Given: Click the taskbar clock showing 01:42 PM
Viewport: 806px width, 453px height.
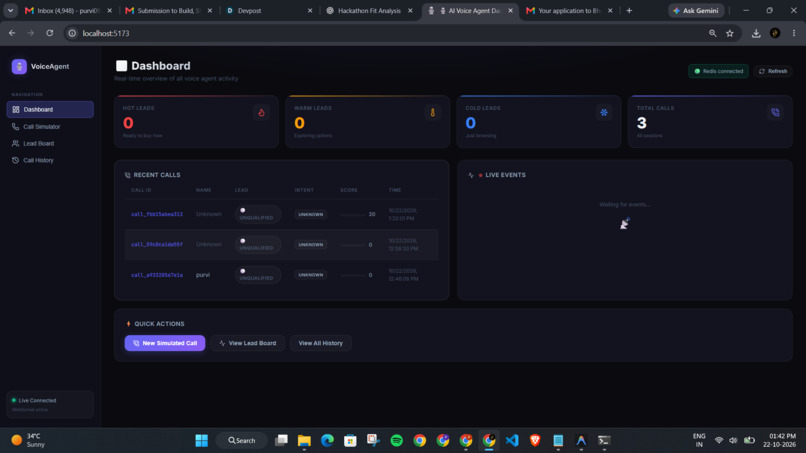Looking at the screenshot, I should coord(779,440).
